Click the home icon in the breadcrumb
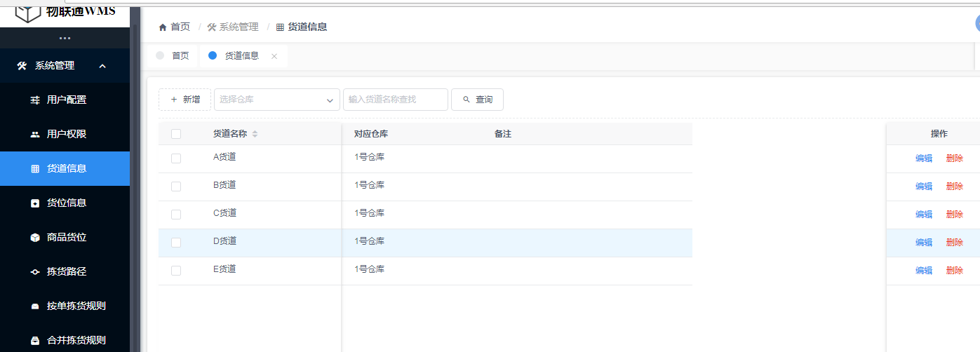The width and height of the screenshot is (980, 352). pos(163,27)
